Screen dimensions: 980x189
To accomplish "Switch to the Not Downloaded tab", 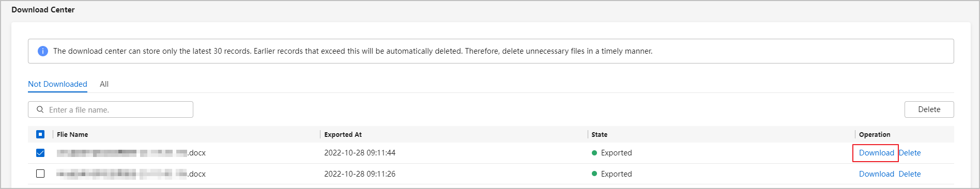I will [57, 84].
